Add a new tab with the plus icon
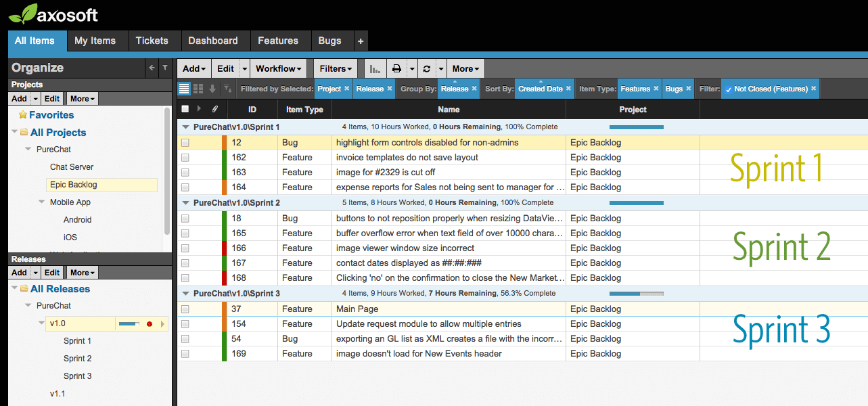This screenshot has width=868, height=406. click(360, 41)
